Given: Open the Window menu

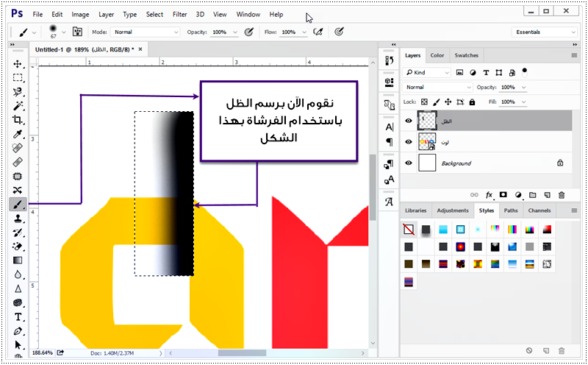Looking at the screenshot, I should (248, 14).
